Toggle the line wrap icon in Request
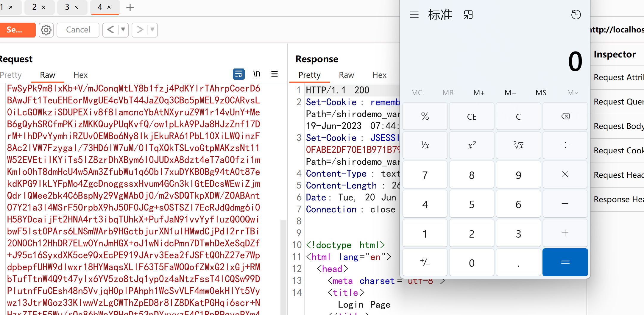The height and width of the screenshot is (315, 644). coord(238,74)
